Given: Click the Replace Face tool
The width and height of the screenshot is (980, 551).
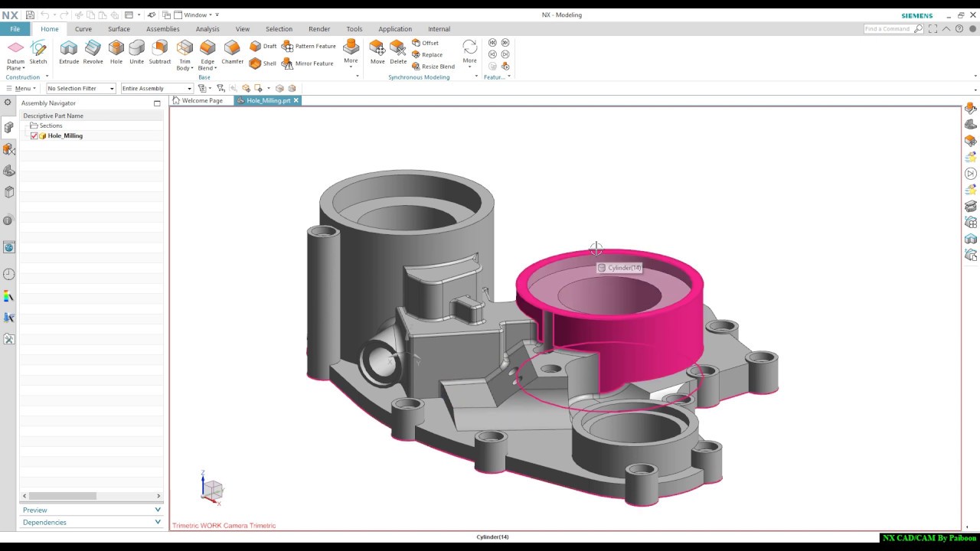Looking at the screenshot, I should pyautogui.click(x=427, y=54).
